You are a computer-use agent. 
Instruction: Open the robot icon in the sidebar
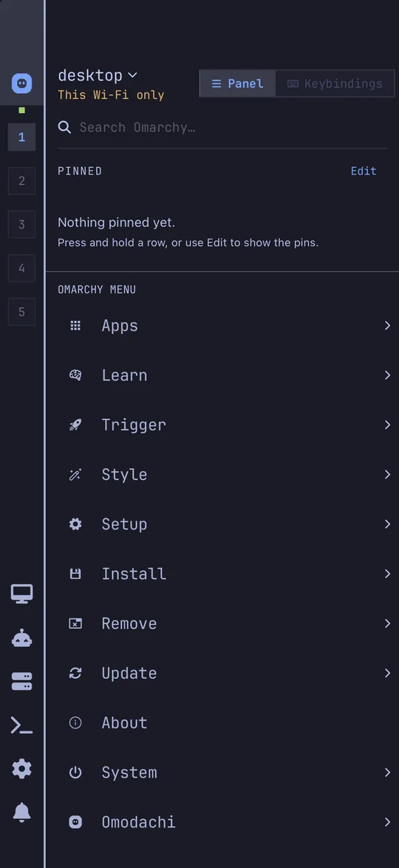(21, 638)
